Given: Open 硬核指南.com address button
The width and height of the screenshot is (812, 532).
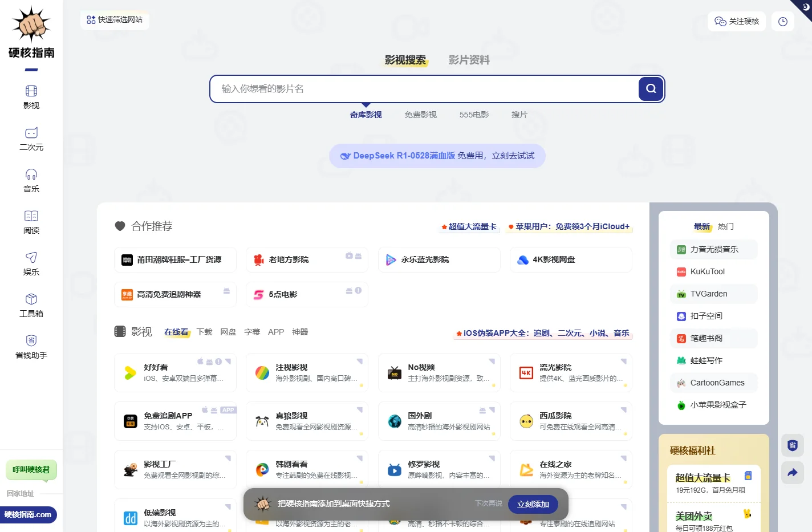Looking at the screenshot, I should (29, 514).
